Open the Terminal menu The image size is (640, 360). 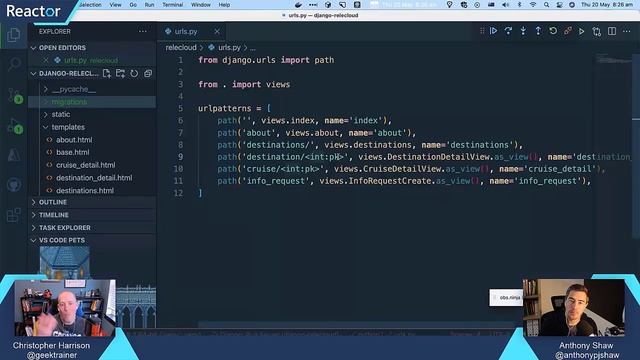(x=173, y=5)
